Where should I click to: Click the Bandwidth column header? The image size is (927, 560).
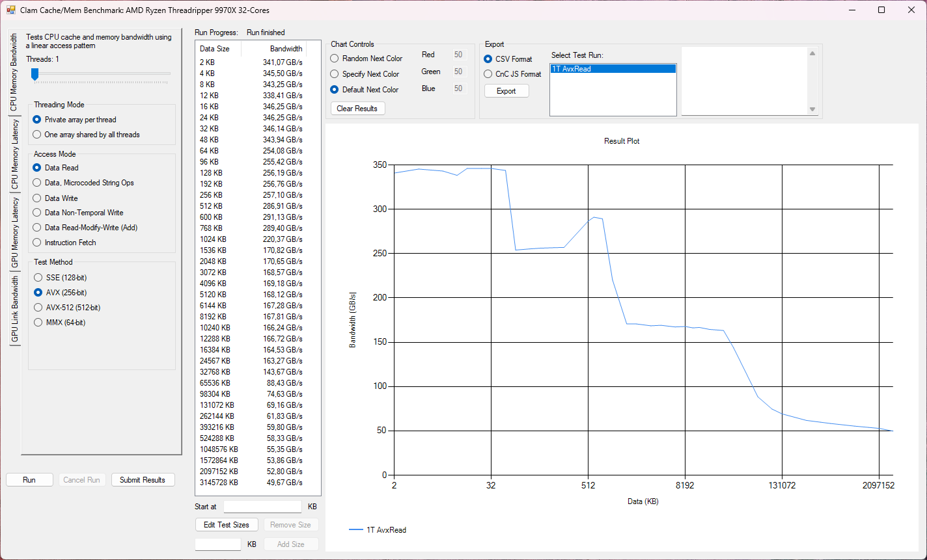pos(274,49)
